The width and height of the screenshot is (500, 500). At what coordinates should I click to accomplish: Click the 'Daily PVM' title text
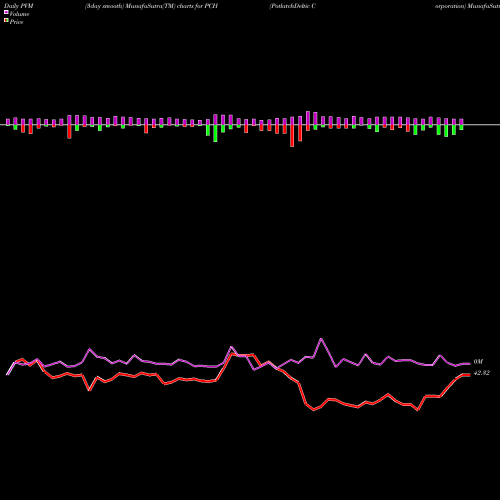[x=19, y=6]
